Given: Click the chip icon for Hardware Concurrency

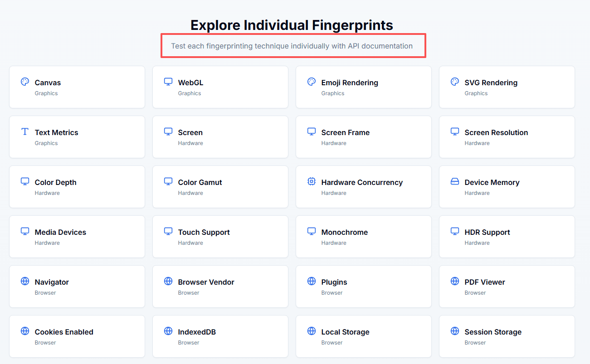Looking at the screenshot, I should point(312,181).
